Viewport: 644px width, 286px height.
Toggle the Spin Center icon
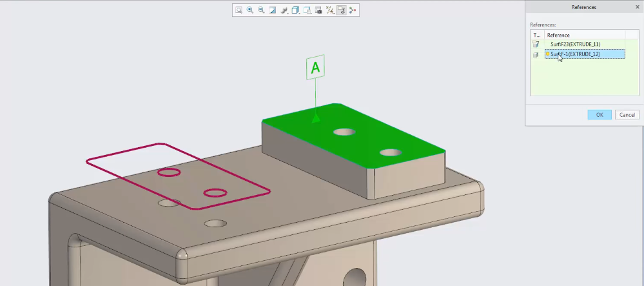pos(353,10)
